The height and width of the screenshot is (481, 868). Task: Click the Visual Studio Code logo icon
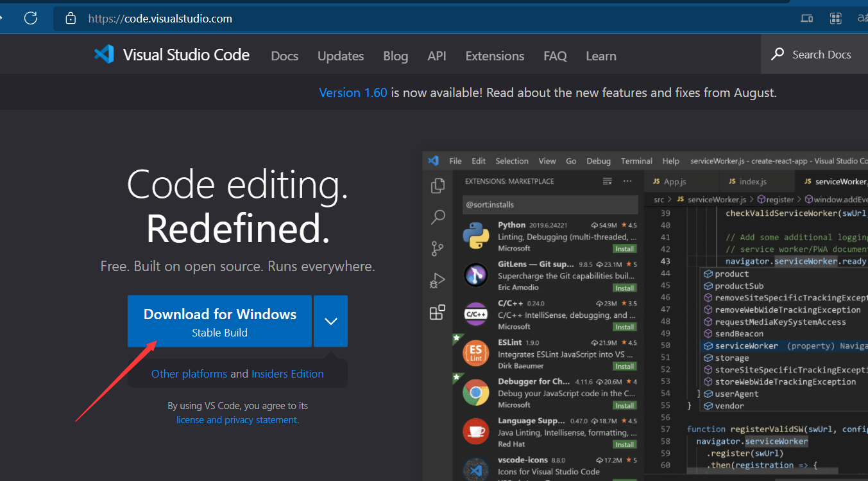(x=104, y=55)
